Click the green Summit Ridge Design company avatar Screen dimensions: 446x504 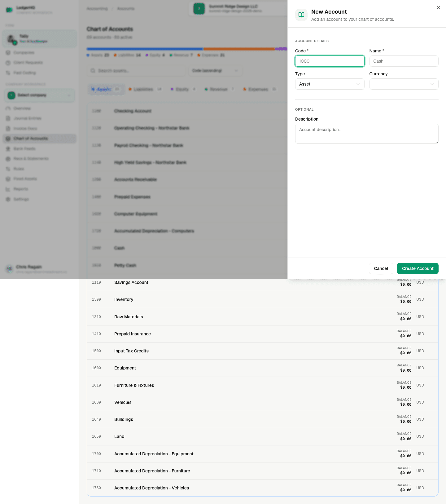click(199, 9)
